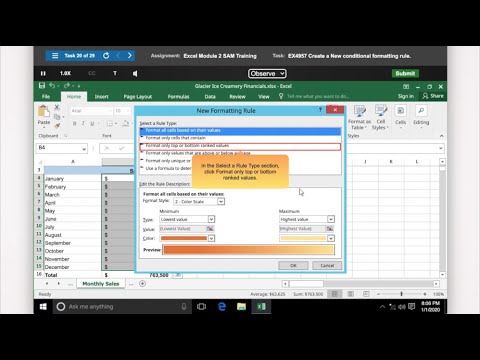Toggle Italic formatting
The width and height of the screenshot is (480, 360).
(83, 124)
